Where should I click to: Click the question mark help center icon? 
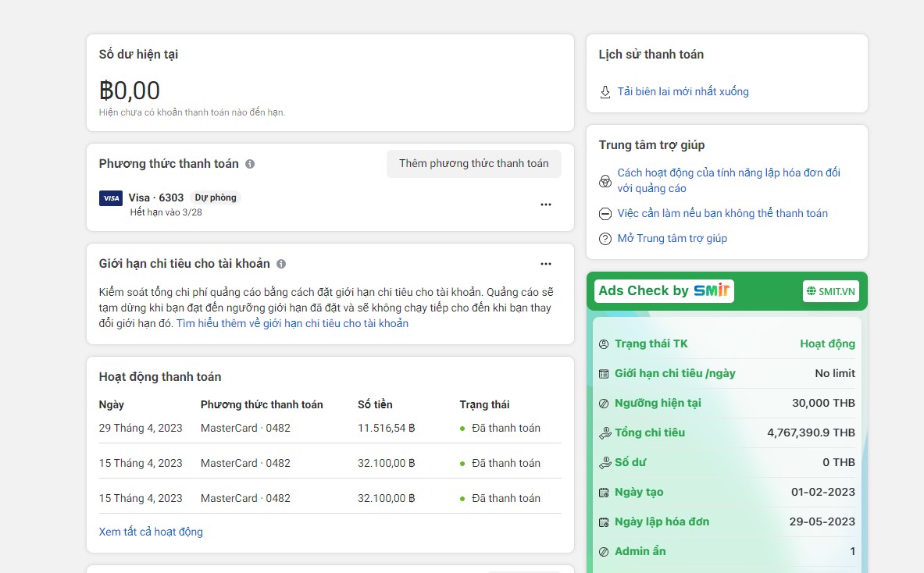605,239
